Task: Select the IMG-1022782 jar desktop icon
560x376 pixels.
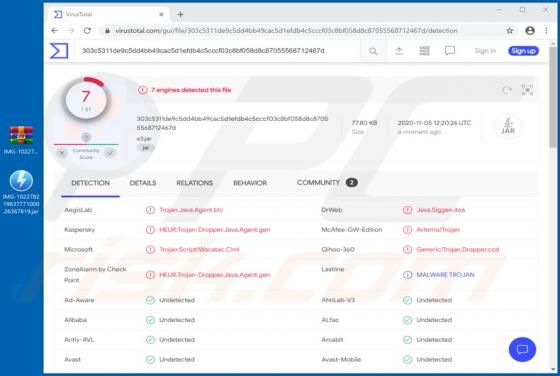Action: 21,192
